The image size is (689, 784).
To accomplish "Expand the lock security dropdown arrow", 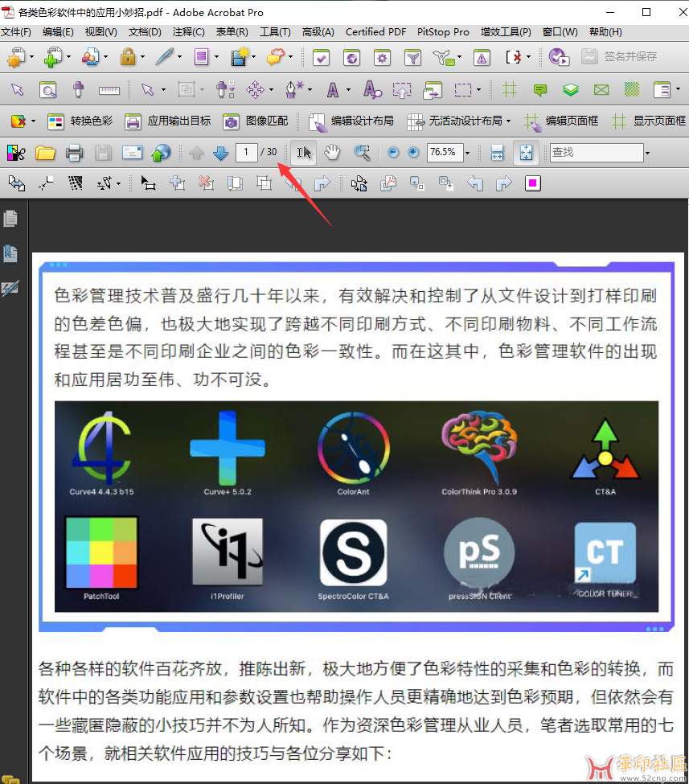I will coord(142,57).
